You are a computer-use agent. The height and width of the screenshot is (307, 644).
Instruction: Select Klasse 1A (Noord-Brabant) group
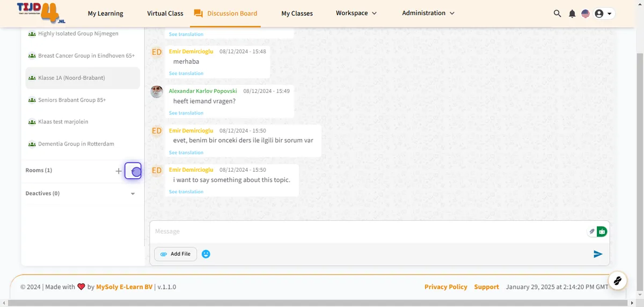83,78
